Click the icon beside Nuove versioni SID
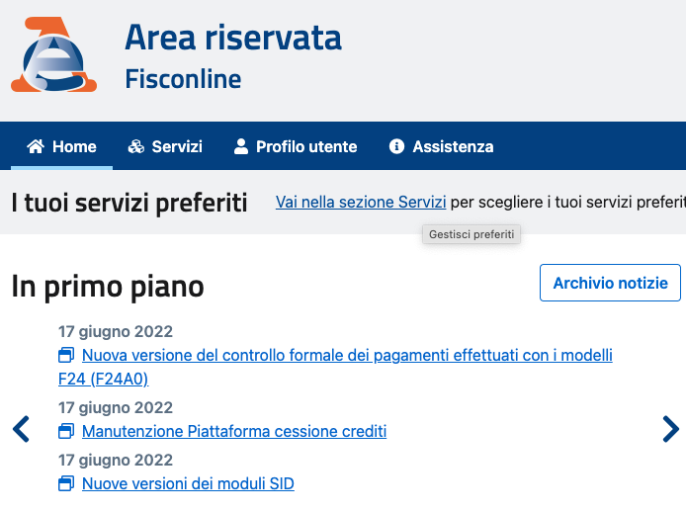Screen dimensions: 686x512 66,484
